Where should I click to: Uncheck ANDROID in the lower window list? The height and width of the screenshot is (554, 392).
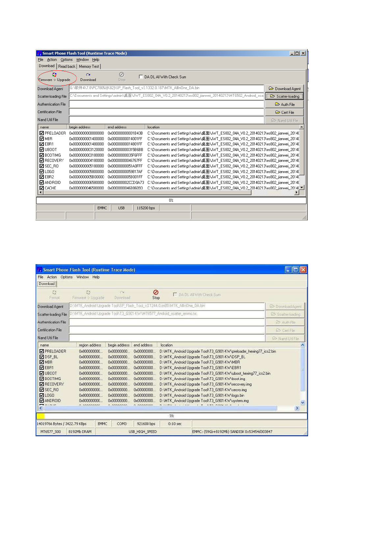coord(41,401)
